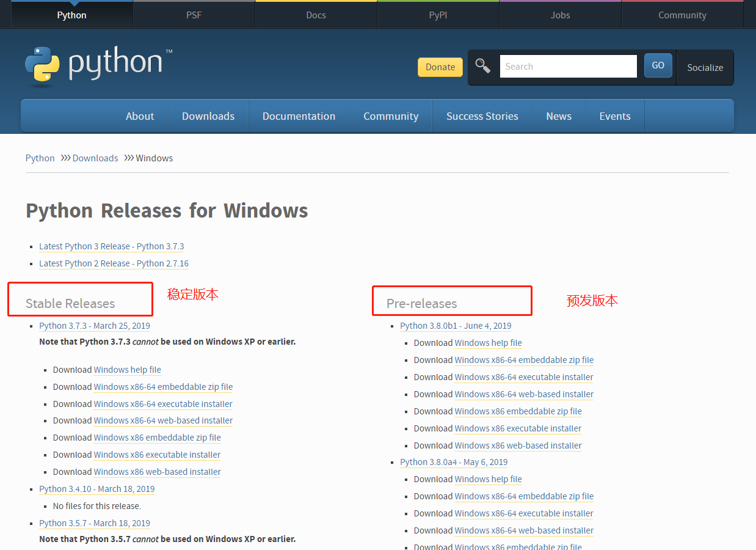Open the PSF top tab

pyautogui.click(x=194, y=15)
